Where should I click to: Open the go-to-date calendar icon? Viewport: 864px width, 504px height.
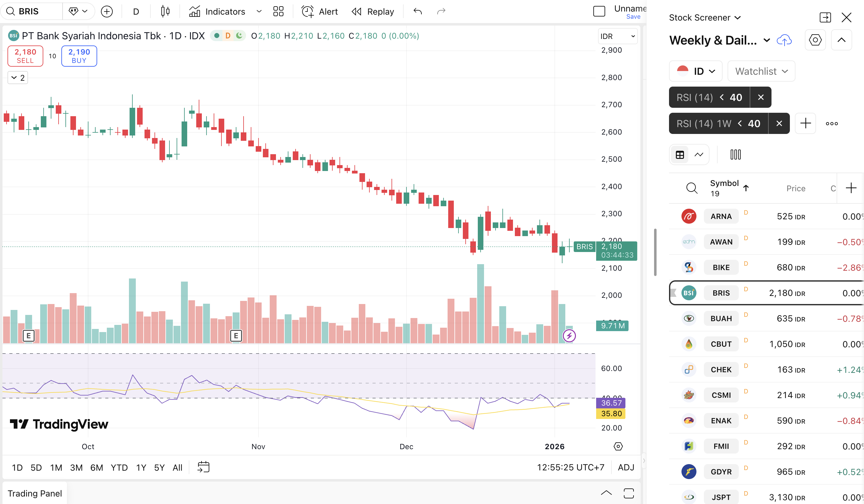[203, 467]
